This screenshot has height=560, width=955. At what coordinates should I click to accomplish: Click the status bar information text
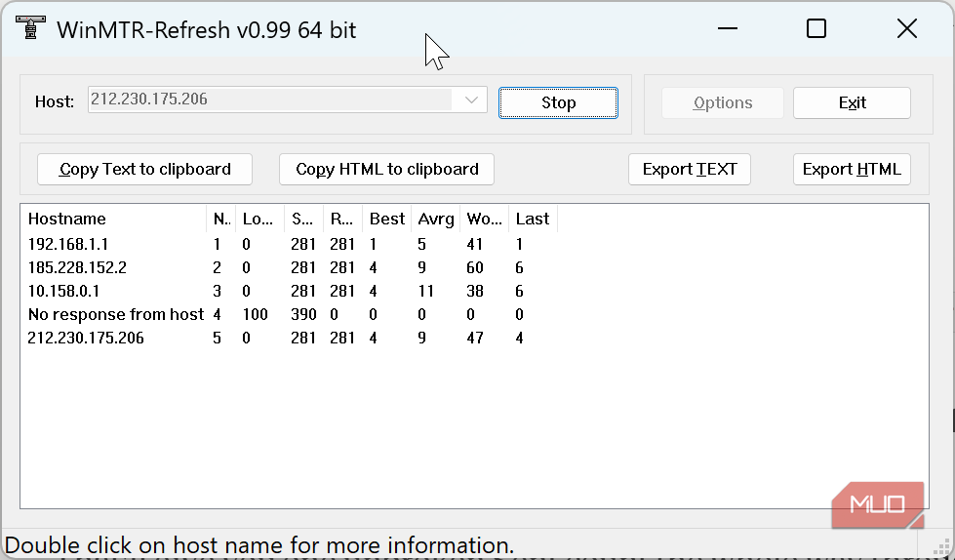click(259, 544)
